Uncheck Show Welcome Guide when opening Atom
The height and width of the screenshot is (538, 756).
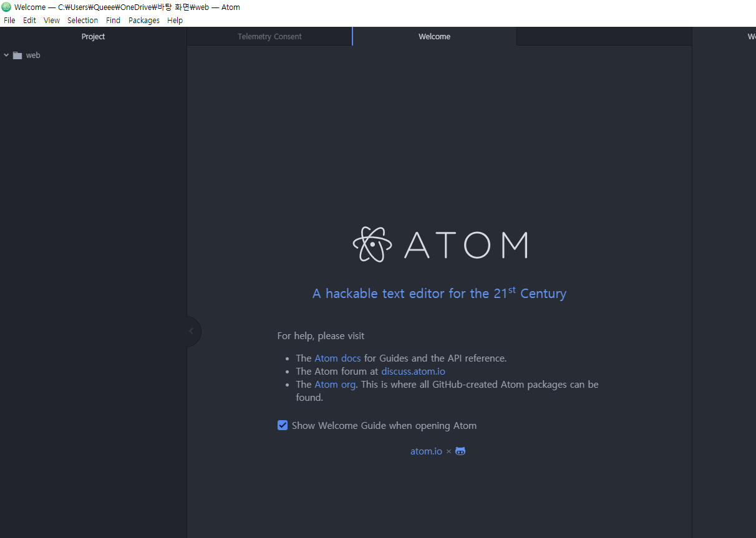click(x=283, y=426)
